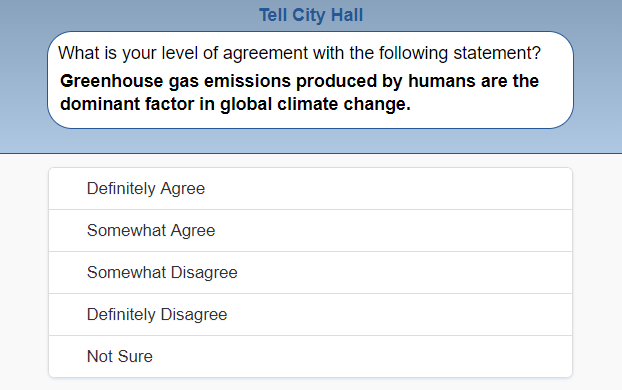Image resolution: width=622 pixels, height=390 pixels.
Task: Open the Tell City Hall title link
Action: [x=311, y=15]
